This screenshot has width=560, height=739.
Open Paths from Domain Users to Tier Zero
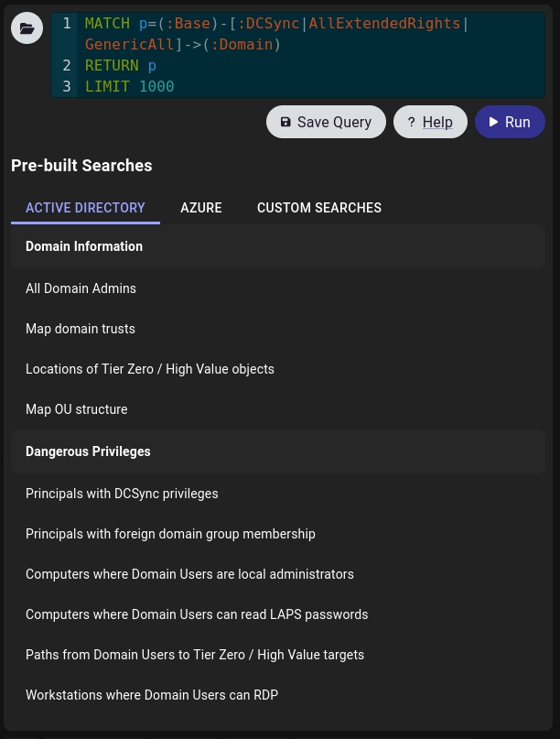coord(195,655)
